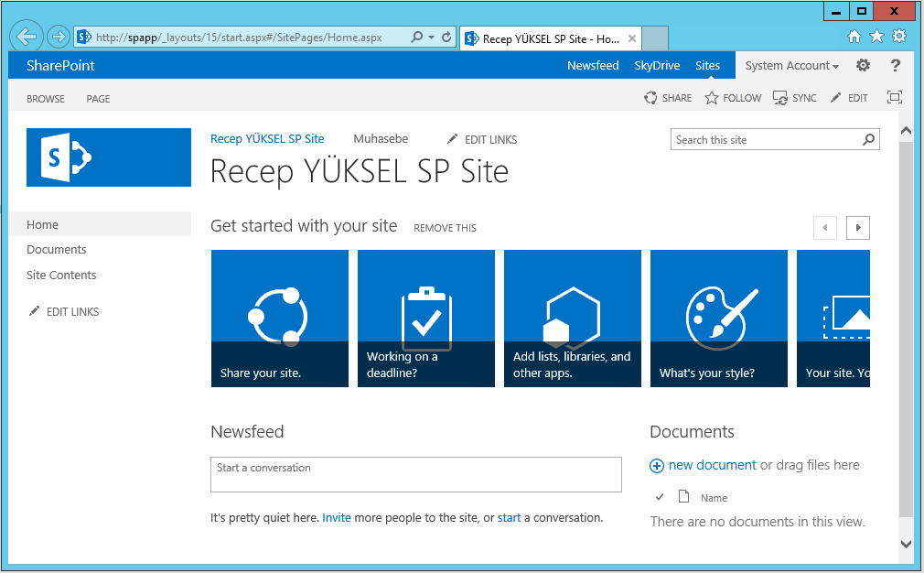Open the Working on a deadline tile
This screenshot has width=924, height=573.
426,319
